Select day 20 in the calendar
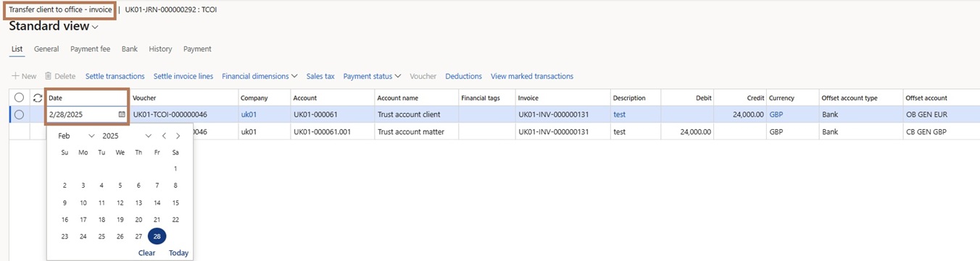The width and height of the screenshot is (980, 261). coord(138,220)
